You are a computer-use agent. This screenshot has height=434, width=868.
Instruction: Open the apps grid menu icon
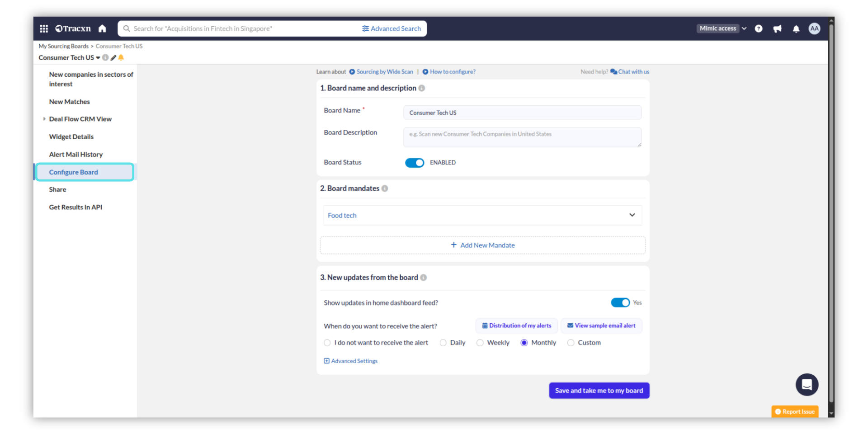coord(44,28)
